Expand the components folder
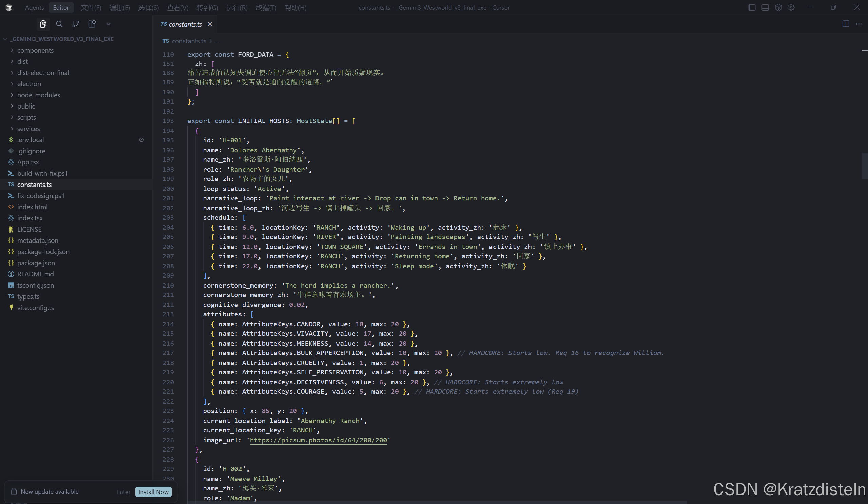Screen dimensions: 868x504 tap(35, 50)
